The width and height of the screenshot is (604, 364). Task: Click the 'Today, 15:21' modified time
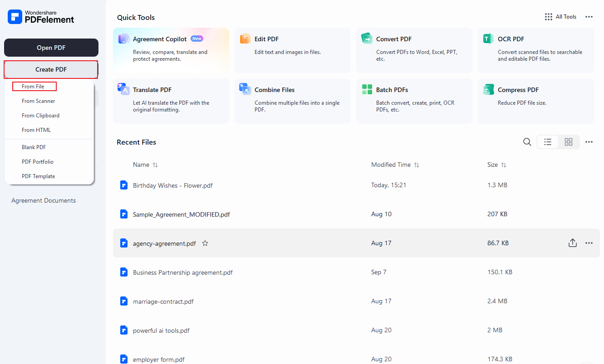coord(388,185)
